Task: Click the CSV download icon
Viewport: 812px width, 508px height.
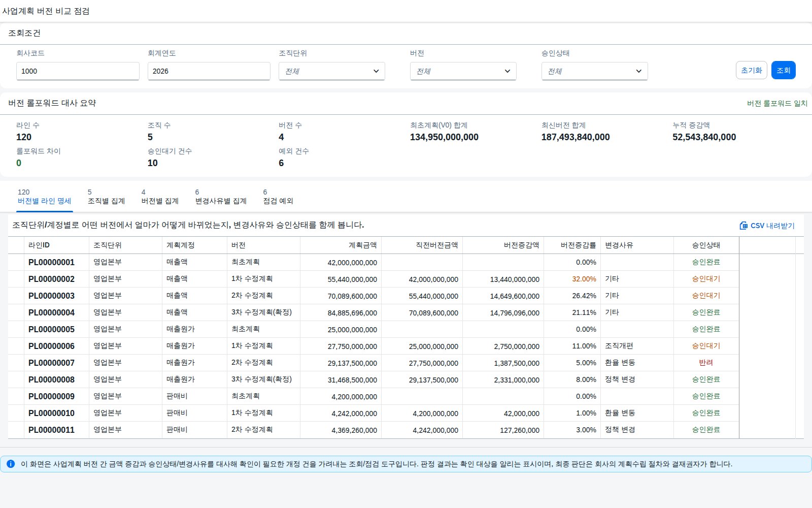Action: click(x=743, y=226)
